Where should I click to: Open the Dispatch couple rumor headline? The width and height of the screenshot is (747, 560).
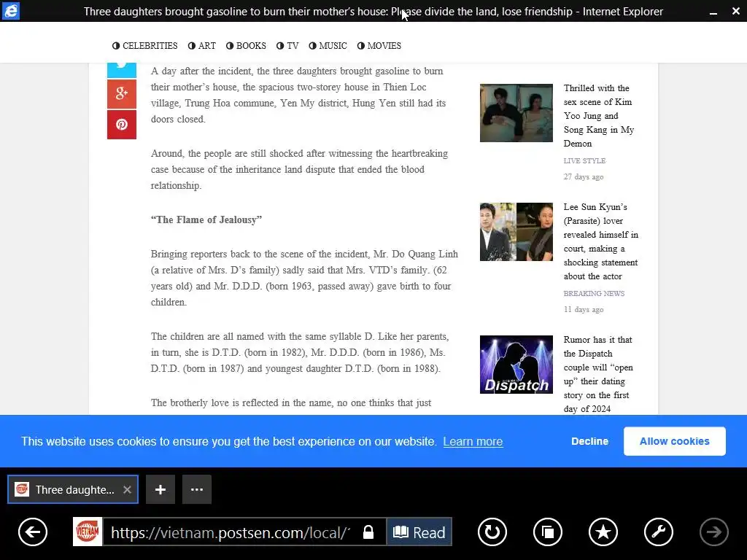(x=598, y=374)
